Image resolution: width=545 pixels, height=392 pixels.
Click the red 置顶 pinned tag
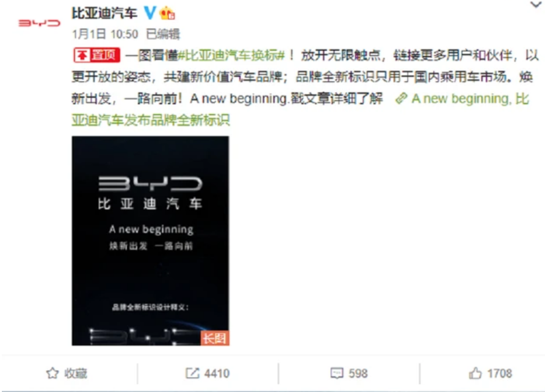96,55
